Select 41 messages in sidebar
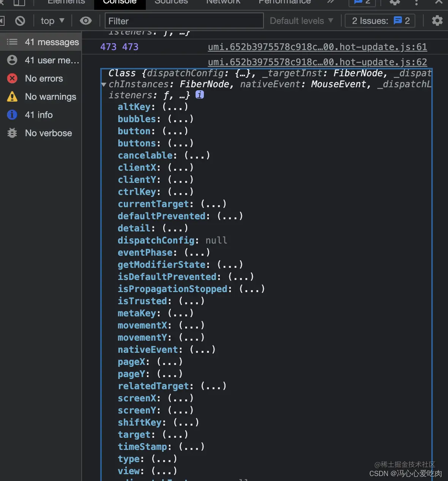The image size is (448, 481). 41,42
